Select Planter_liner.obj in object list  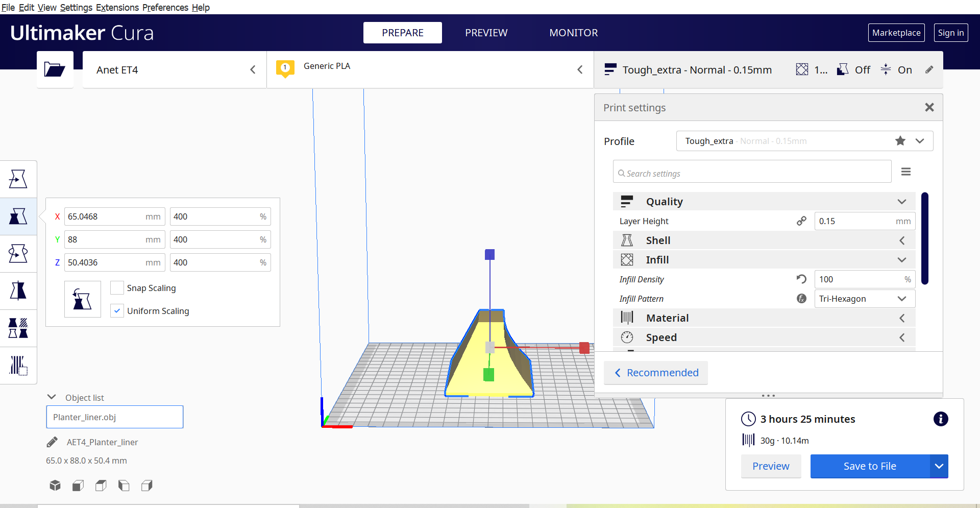(114, 417)
